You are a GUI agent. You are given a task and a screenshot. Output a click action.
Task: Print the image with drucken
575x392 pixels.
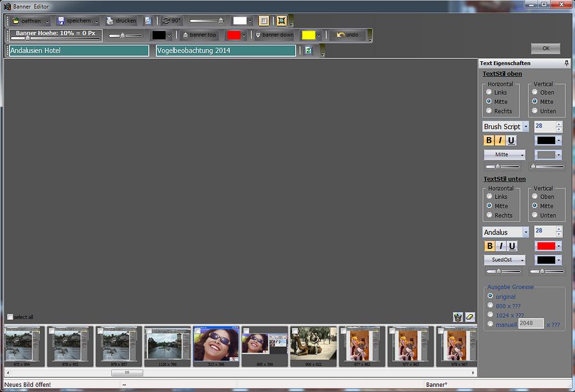pos(121,21)
